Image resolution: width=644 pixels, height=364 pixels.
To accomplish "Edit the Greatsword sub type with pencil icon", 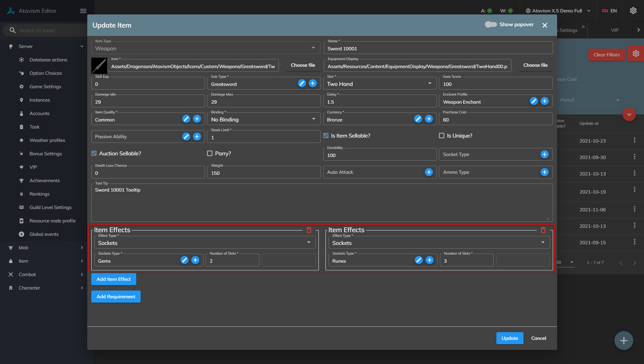I will 302,84.
